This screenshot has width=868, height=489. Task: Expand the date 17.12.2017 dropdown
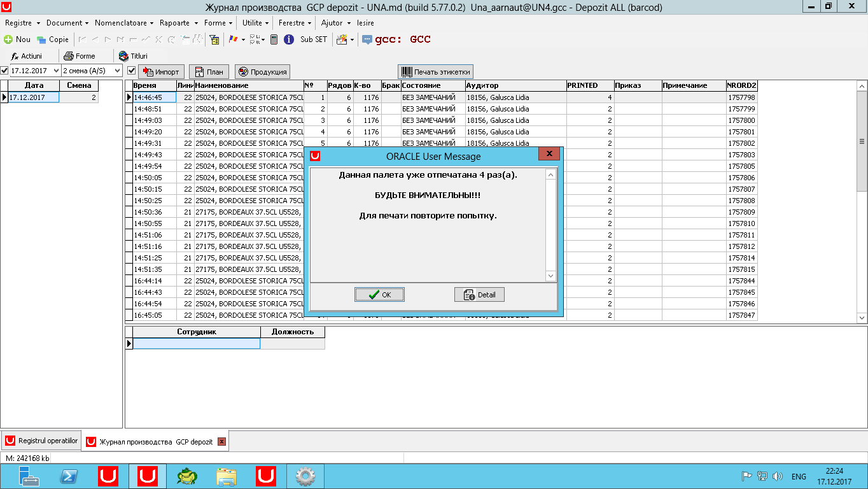tap(56, 71)
